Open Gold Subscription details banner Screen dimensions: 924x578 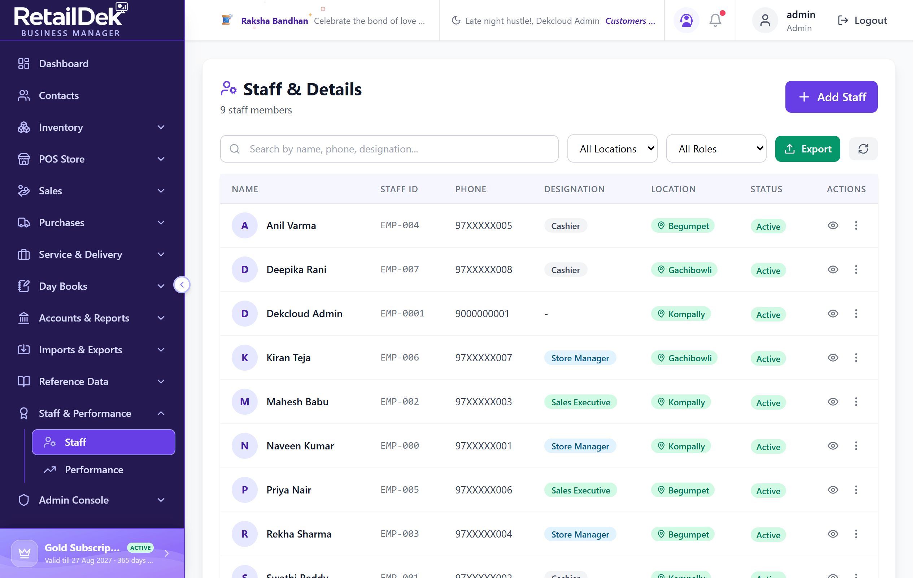click(x=92, y=553)
